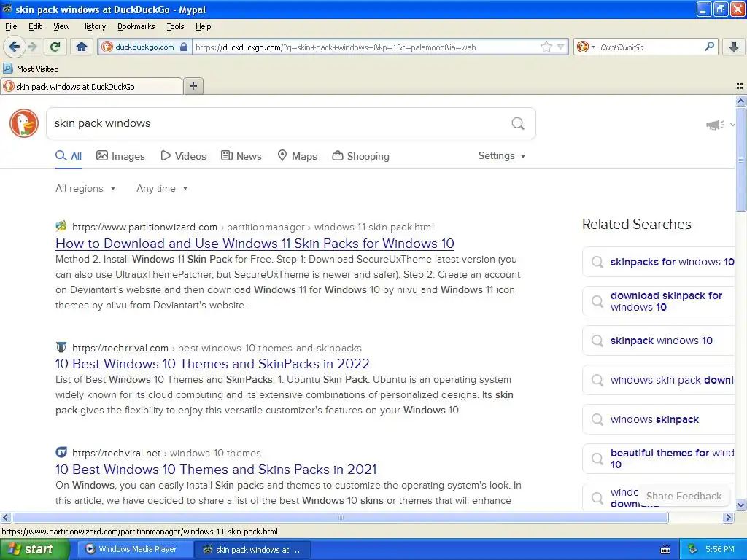Viewport: 747px width, 560px height.
Task: Open '10 Best Windows 10 Themes and Skins Packs in 2021'
Action: pyautogui.click(x=216, y=470)
